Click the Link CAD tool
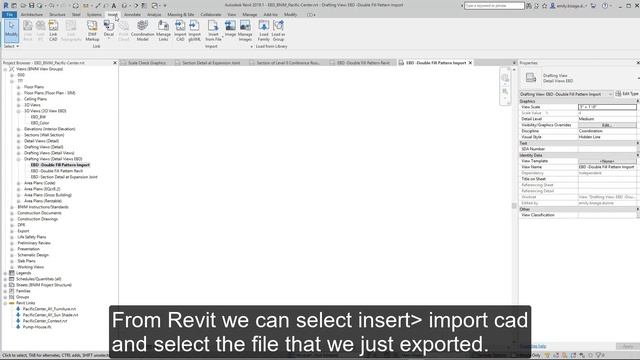640x360 pixels. click(53, 31)
